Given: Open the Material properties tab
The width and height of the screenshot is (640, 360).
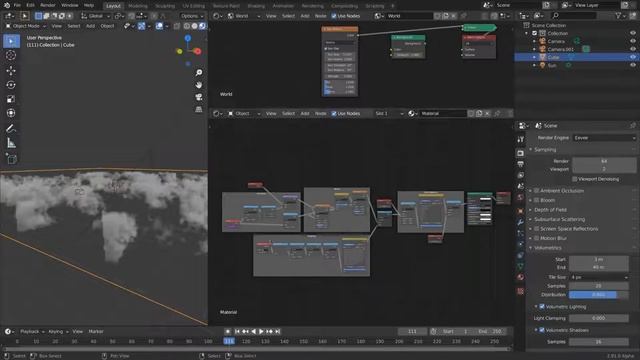Looking at the screenshot, I should [520, 277].
